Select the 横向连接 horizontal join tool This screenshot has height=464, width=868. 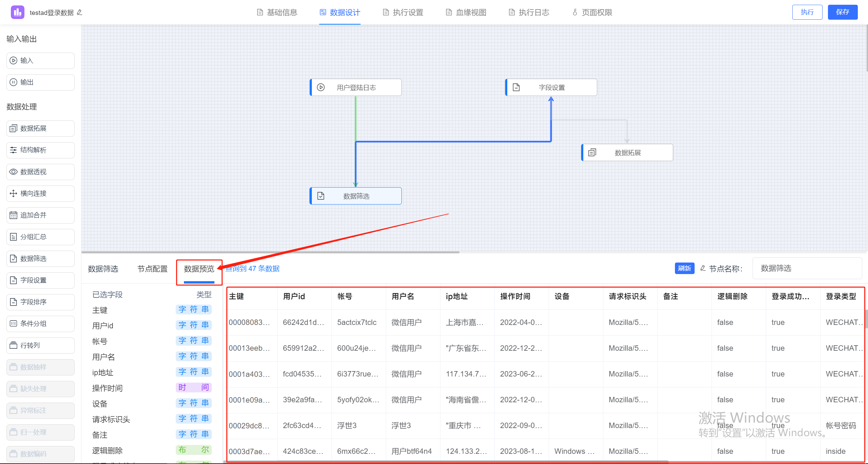(40, 193)
